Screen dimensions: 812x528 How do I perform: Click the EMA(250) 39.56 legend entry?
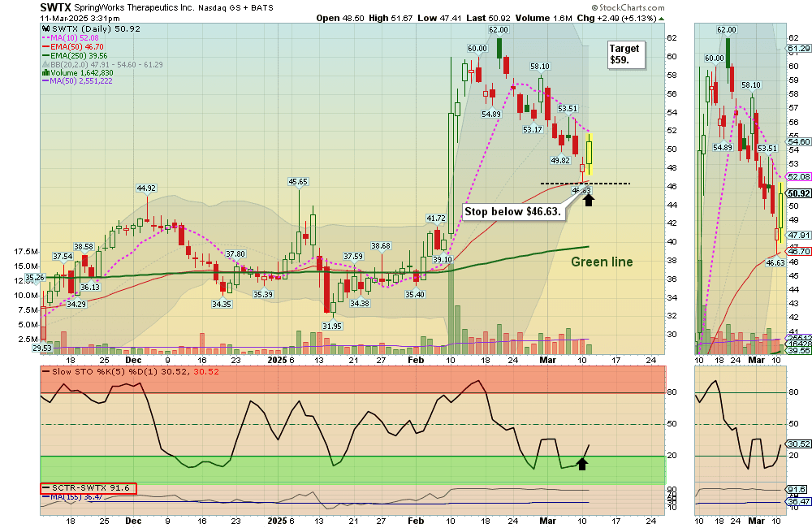79,55
